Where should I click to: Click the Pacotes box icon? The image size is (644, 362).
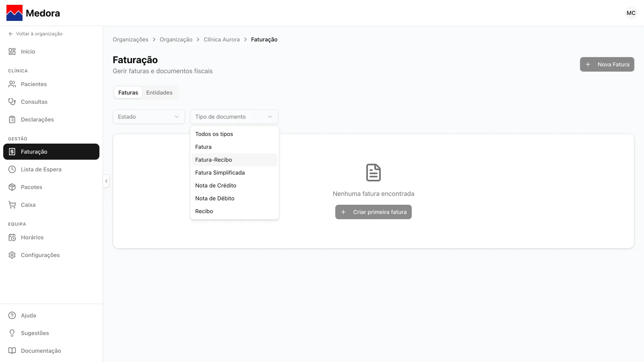click(x=12, y=187)
